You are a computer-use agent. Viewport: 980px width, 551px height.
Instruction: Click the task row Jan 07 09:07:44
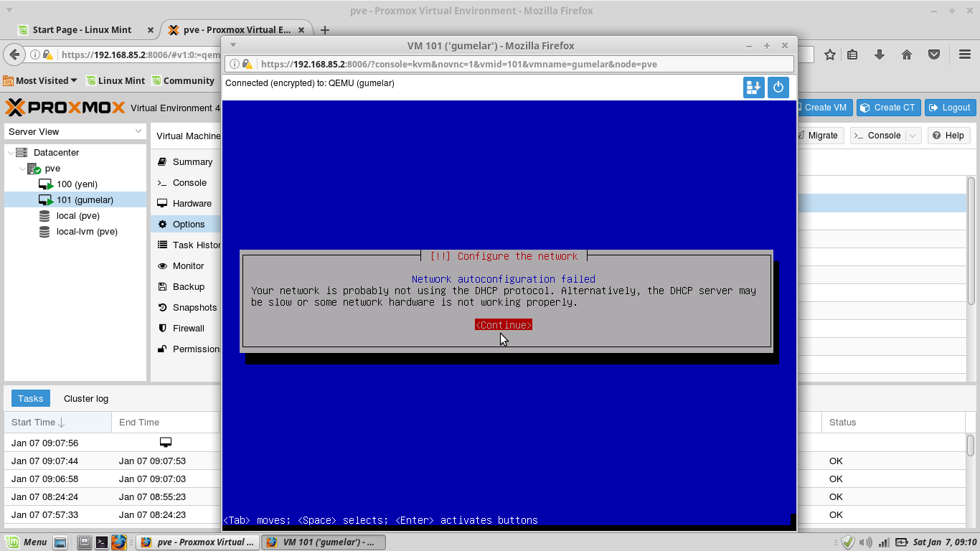pos(484,461)
